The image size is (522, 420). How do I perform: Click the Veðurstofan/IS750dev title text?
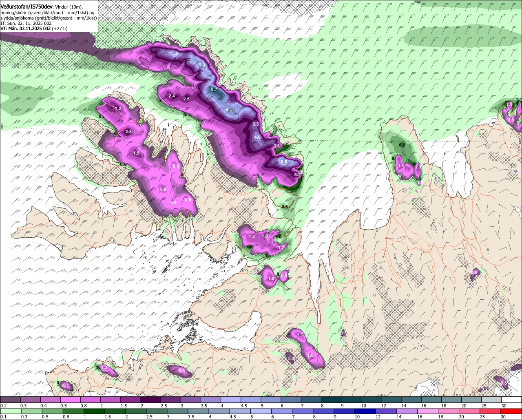(26, 6)
